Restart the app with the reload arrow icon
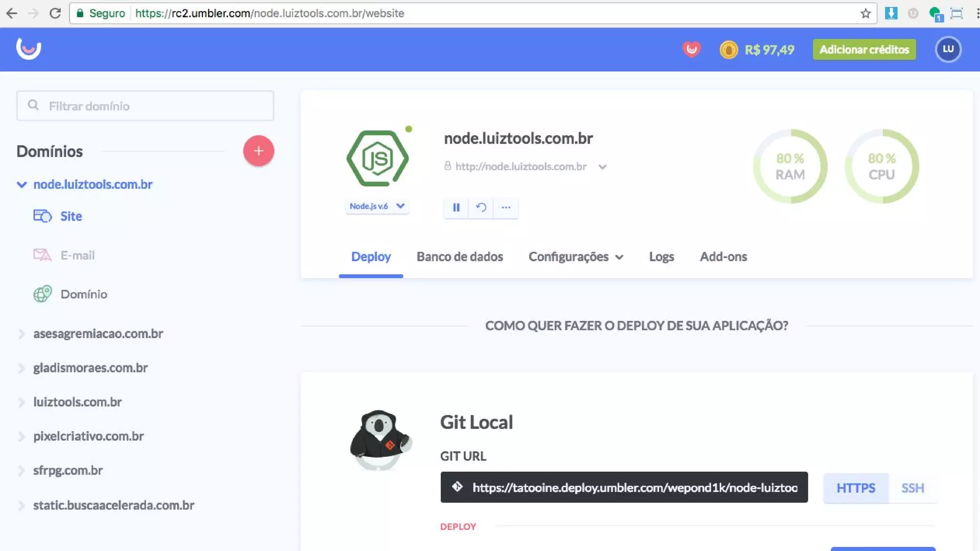 coord(481,208)
